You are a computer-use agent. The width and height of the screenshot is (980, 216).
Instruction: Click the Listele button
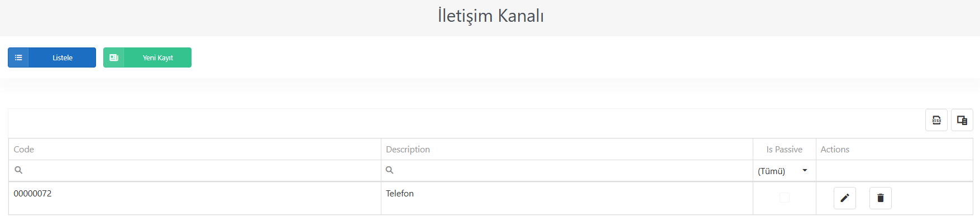(x=52, y=57)
